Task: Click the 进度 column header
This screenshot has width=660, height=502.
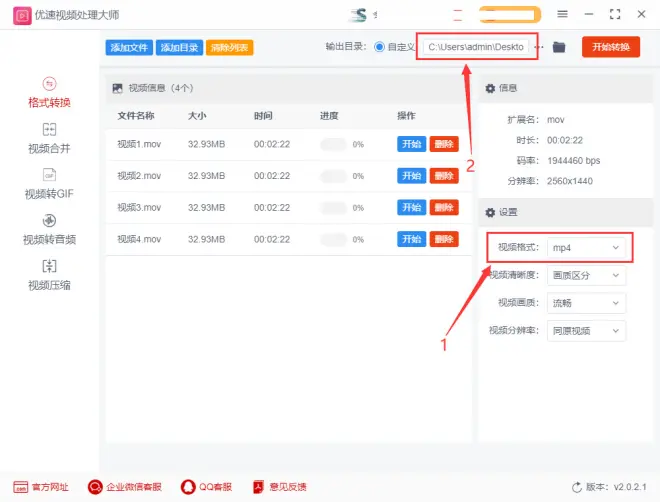Action: pos(329,116)
